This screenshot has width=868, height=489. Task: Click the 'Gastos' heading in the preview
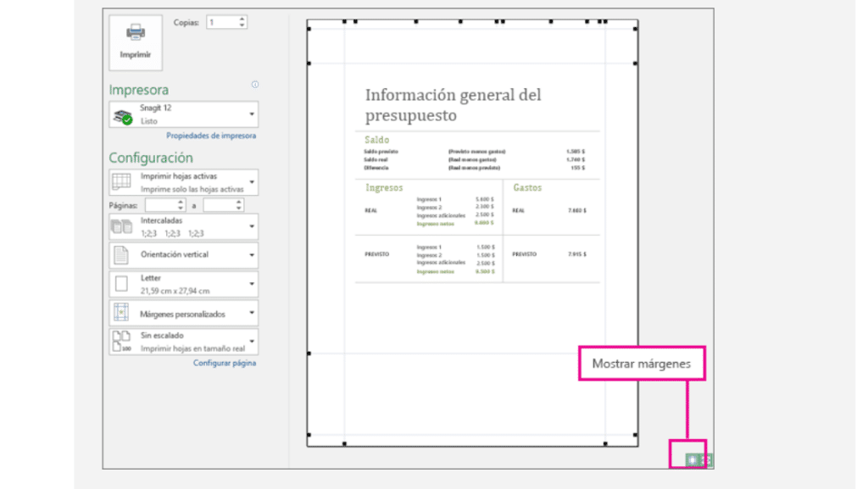[x=527, y=187]
